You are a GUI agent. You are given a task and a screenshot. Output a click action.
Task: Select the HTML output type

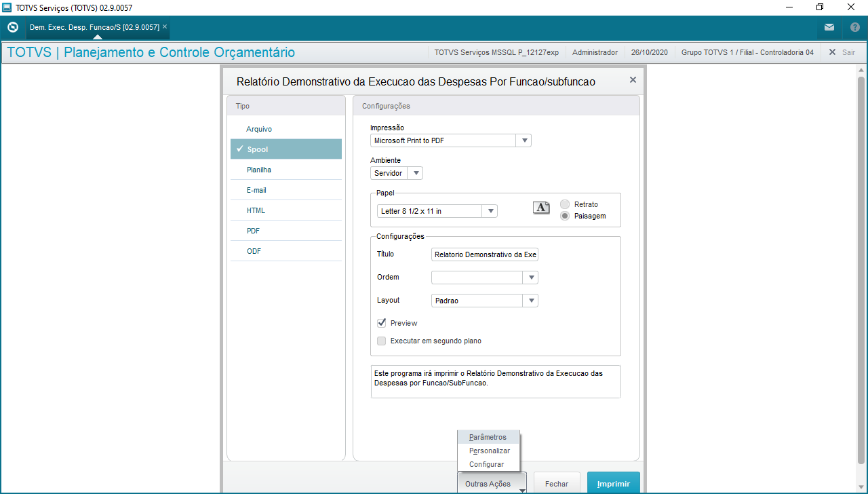pos(286,210)
